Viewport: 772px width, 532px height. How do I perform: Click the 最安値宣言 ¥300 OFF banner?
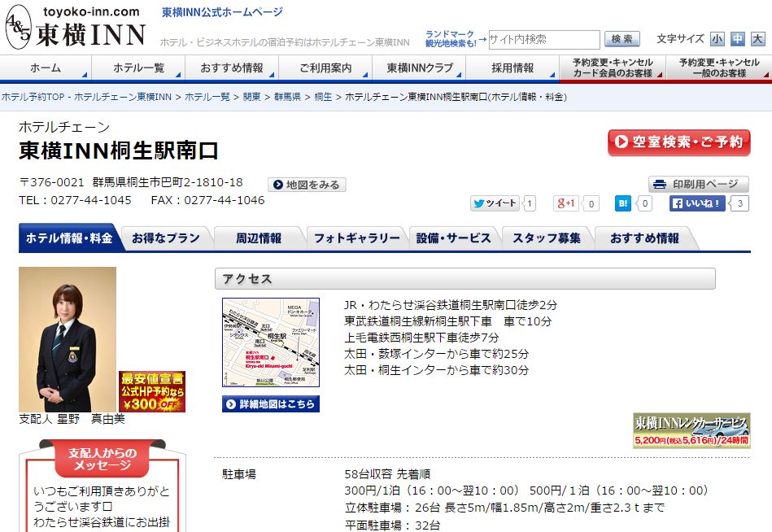(x=152, y=391)
